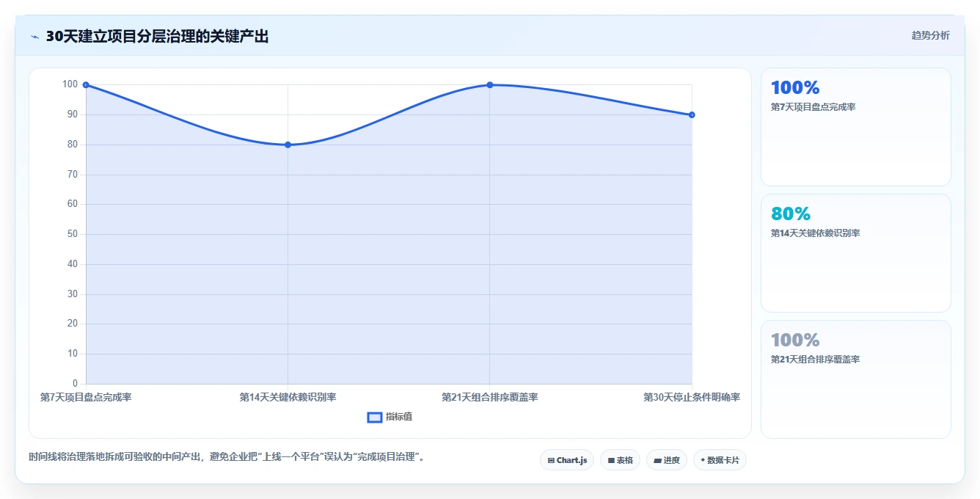This screenshot has height=499, width=980.
Task: Click the 表格 tag icon
Action: point(610,461)
